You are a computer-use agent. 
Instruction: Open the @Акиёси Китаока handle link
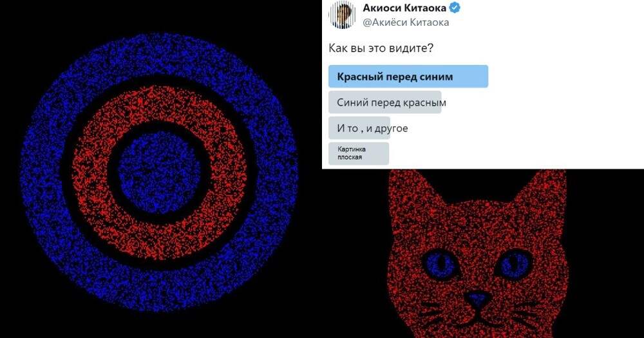click(405, 22)
